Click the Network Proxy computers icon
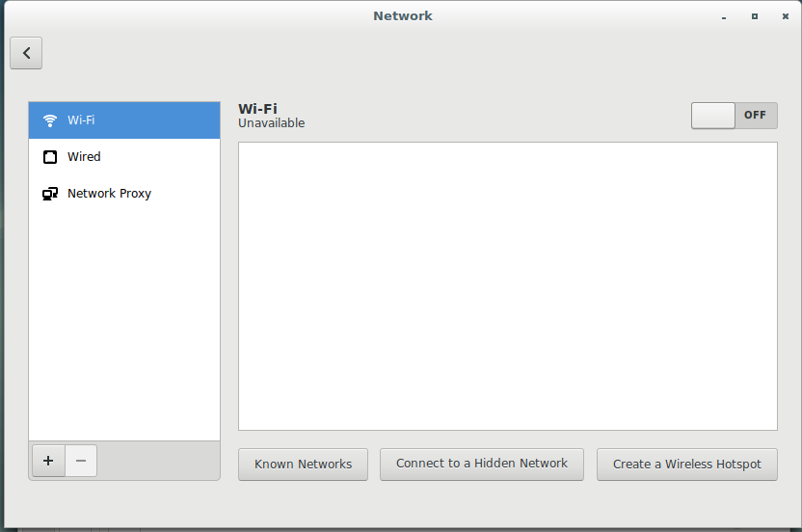Screen dimensions: 802x532 50,194
